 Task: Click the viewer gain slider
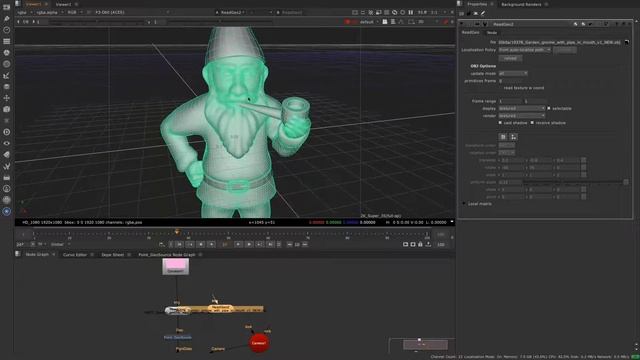[x=96, y=22]
